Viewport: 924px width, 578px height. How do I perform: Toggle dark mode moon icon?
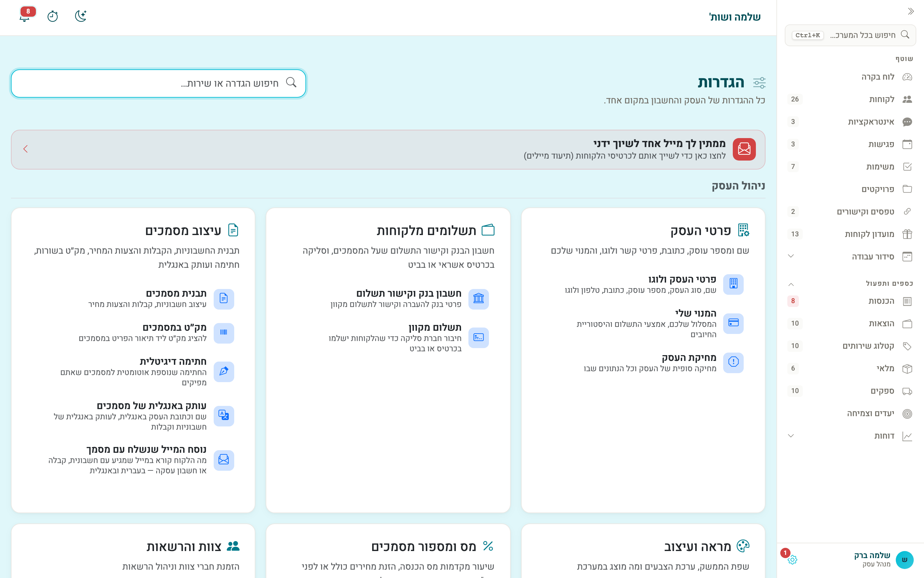81,16
